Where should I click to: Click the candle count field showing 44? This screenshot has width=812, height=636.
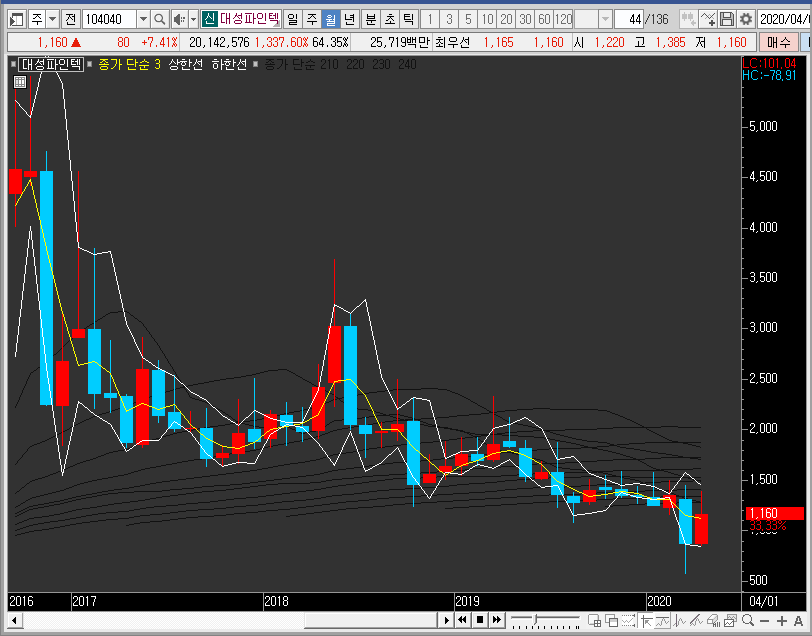tap(629, 20)
